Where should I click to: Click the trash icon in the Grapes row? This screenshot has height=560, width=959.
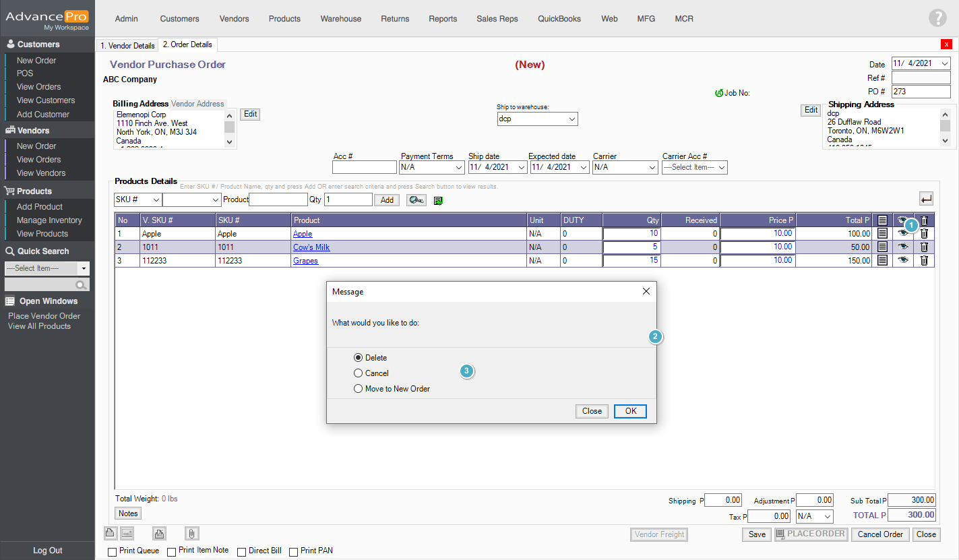[924, 260]
